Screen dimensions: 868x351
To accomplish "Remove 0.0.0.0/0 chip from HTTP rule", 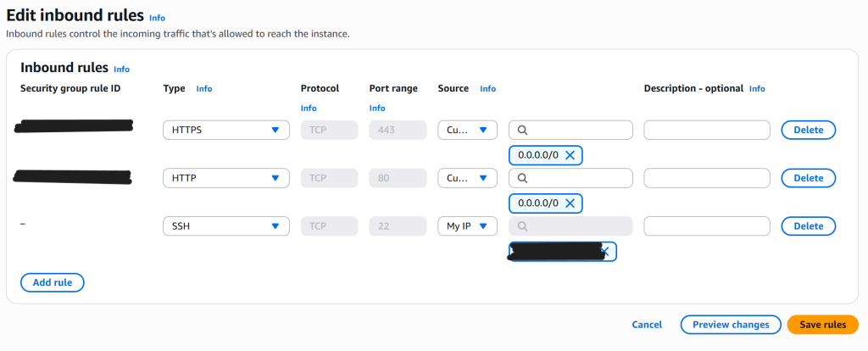I will coord(570,203).
